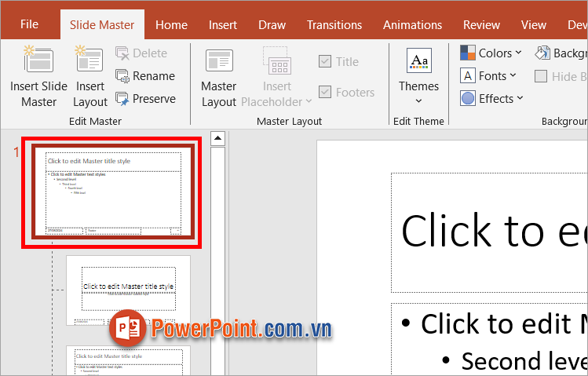This screenshot has height=376, width=588.
Task: Expand the Themes dropdown chevron
Action: coord(419,100)
